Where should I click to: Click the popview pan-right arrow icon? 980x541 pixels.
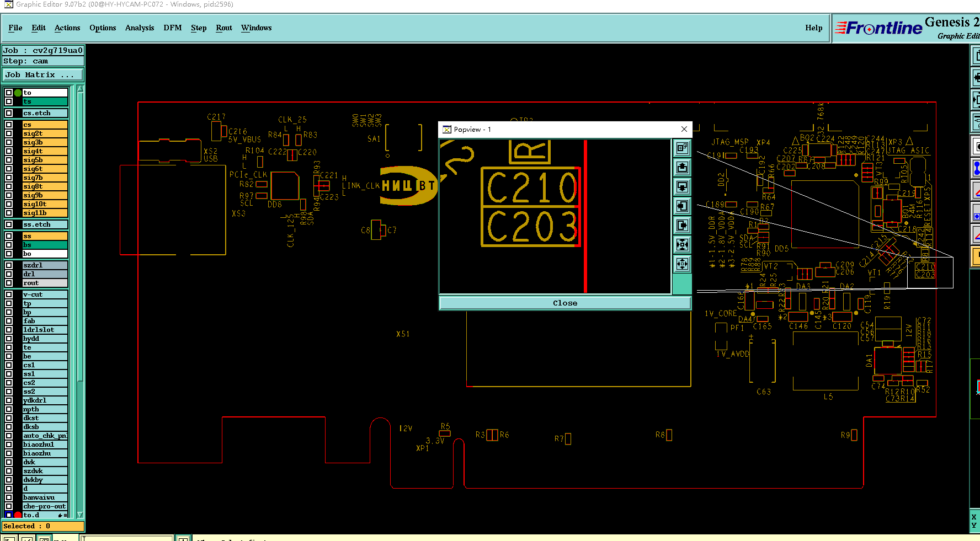[x=683, y=225]
